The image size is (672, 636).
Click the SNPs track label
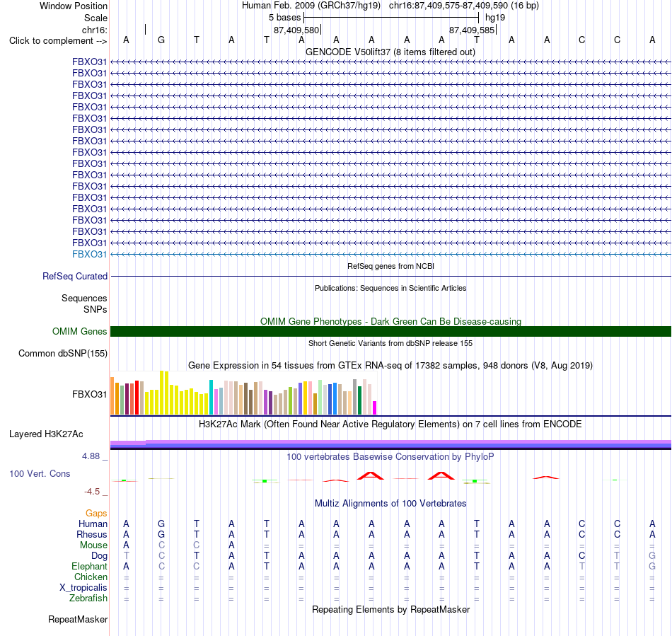click(95, 309)
